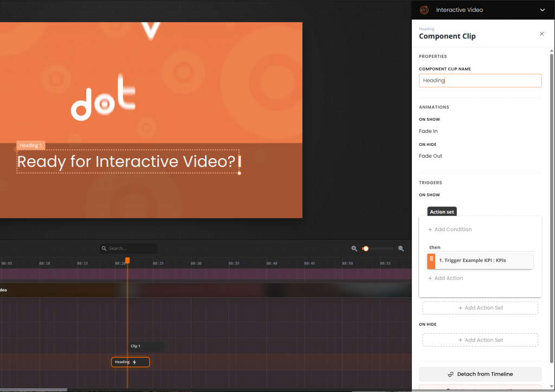Click the Interactive Video logo icon
Viewport: 555px width, 392px height.
point(424,10)
